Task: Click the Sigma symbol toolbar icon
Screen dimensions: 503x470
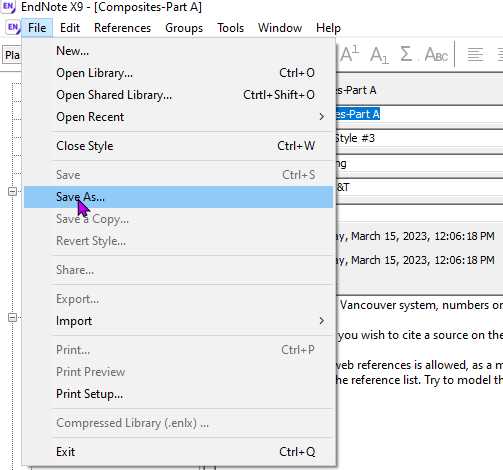Action: point(406,54)
